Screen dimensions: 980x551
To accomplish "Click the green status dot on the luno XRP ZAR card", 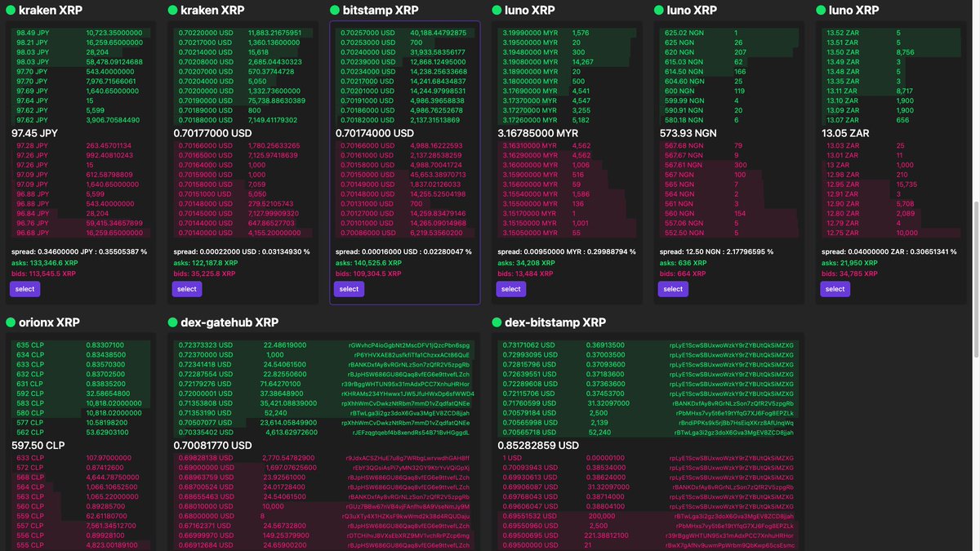I will click(821, 11).
